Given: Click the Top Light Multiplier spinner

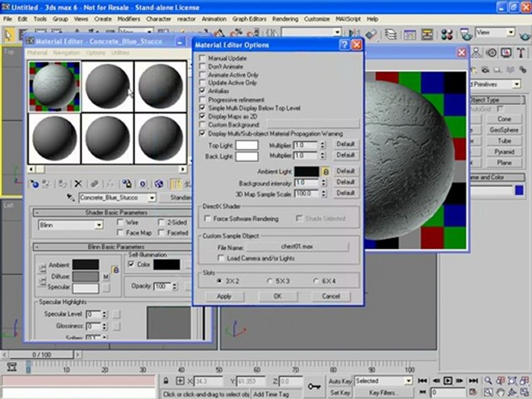Looking at the screenshot, I should point(323,145).
